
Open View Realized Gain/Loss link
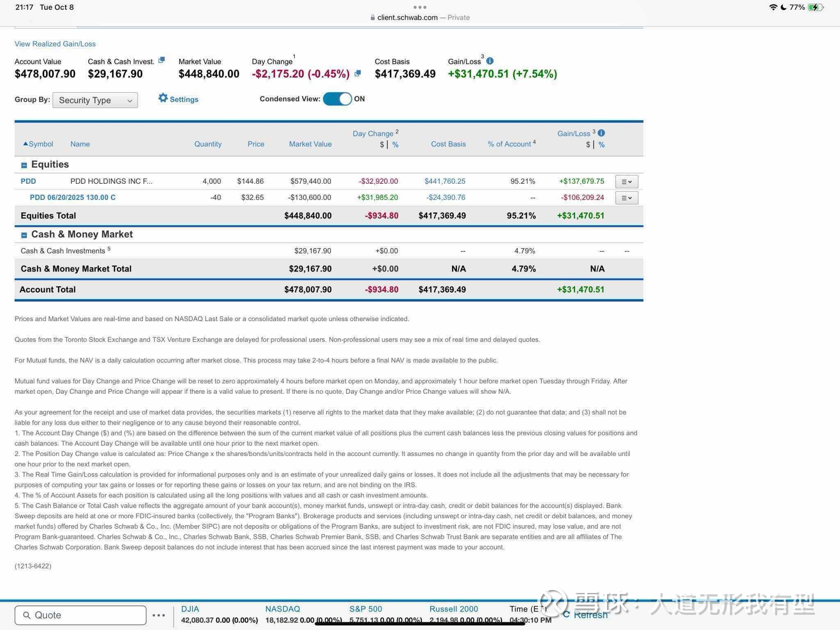pyautogui.click(x=55, y=44)
